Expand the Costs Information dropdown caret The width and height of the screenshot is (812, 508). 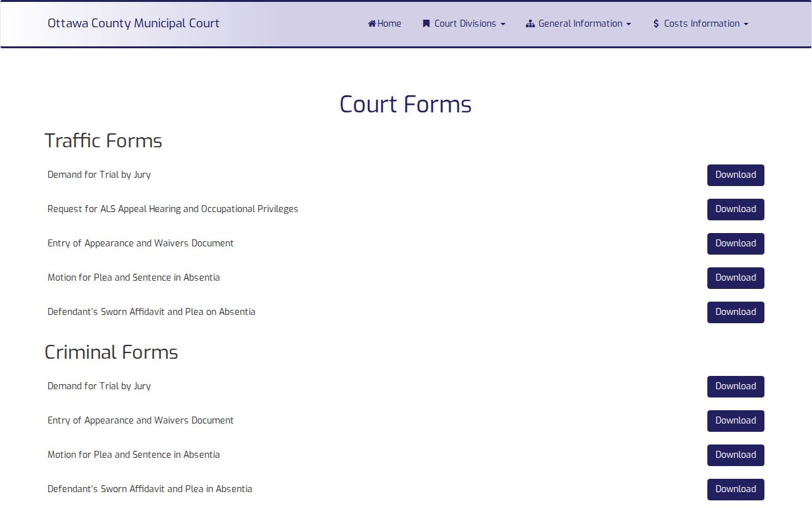(x=746, y=24)
